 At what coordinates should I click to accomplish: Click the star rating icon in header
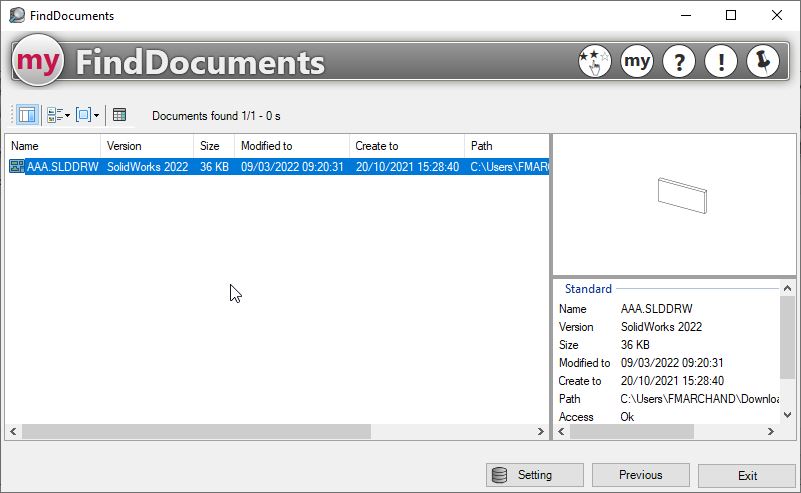pyautogui.click(x=595, y=62)
